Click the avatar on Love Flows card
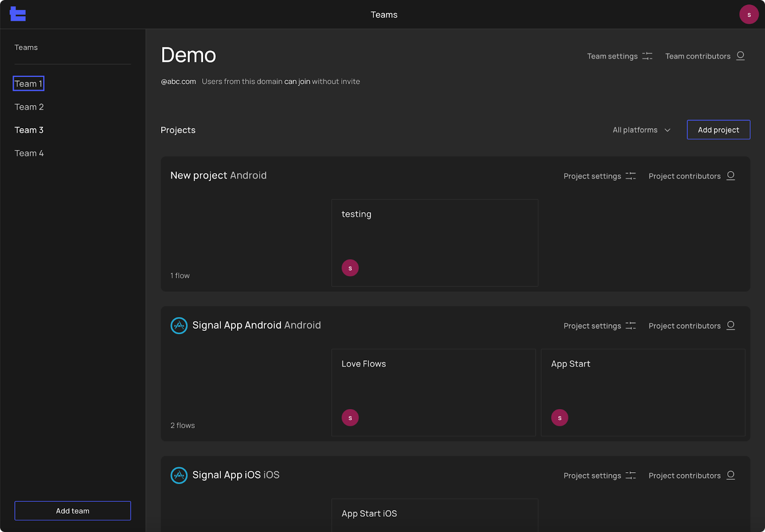 [350, 418]
